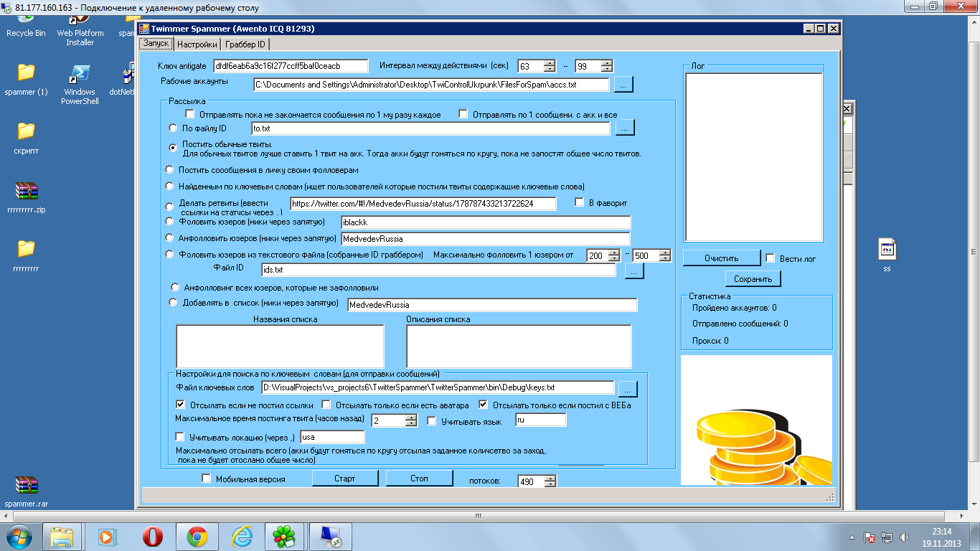
Task: Browse for keywords file keys.txt
Action: tap(627, 389)
